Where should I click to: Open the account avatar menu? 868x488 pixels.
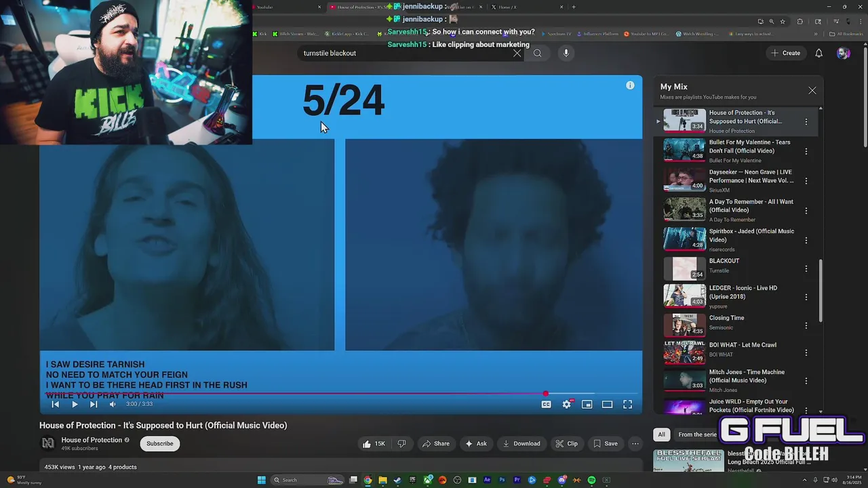[843, 53]
